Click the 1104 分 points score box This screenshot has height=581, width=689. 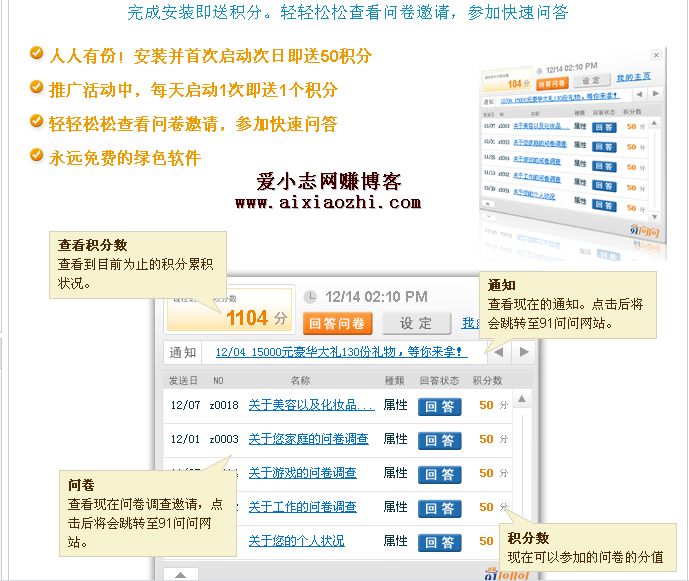pyautogui.click(x=230, y=316)
